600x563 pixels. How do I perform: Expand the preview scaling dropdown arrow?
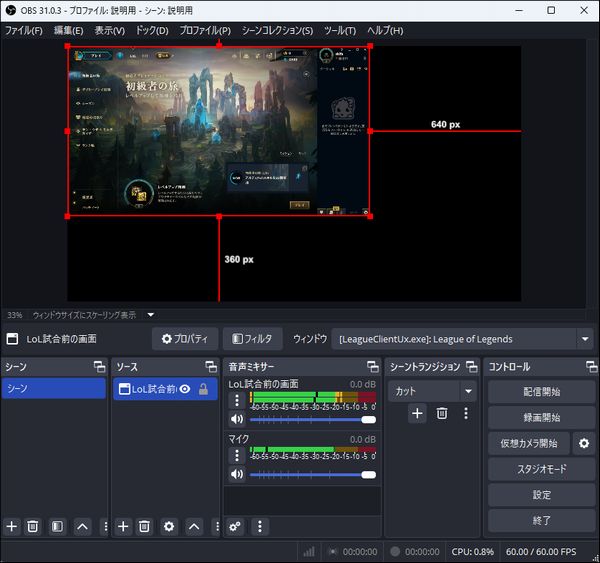tap(151, 315)
